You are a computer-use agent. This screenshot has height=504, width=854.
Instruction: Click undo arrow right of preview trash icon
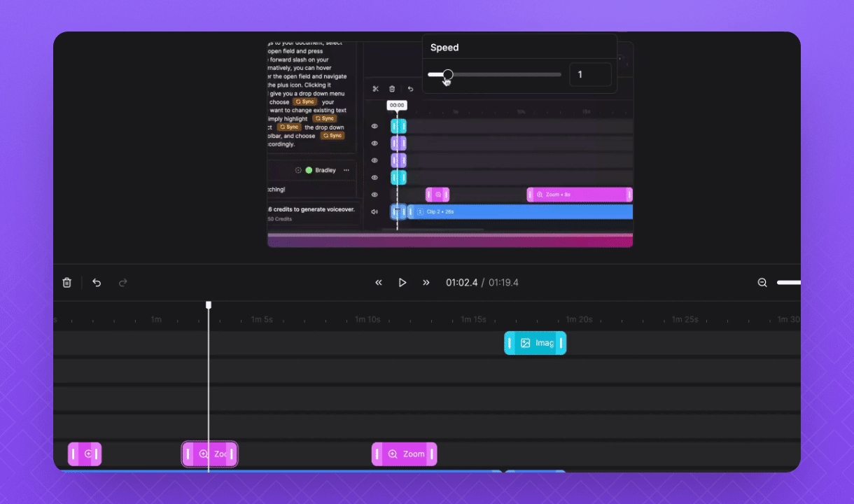point(410,89)
